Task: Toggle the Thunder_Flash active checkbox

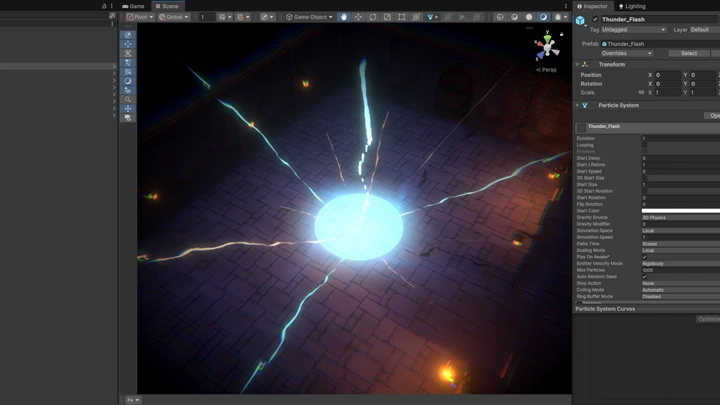Action: tap(596, 19)
